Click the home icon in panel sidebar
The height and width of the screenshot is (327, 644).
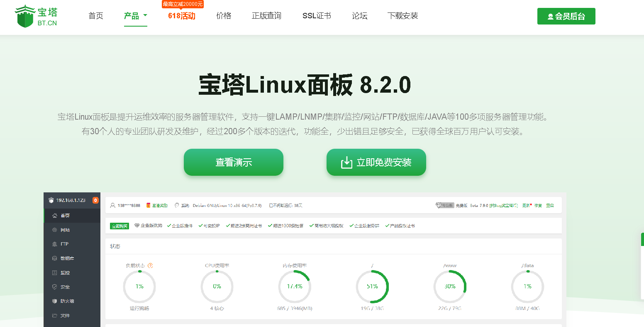[x=55, y=216]
